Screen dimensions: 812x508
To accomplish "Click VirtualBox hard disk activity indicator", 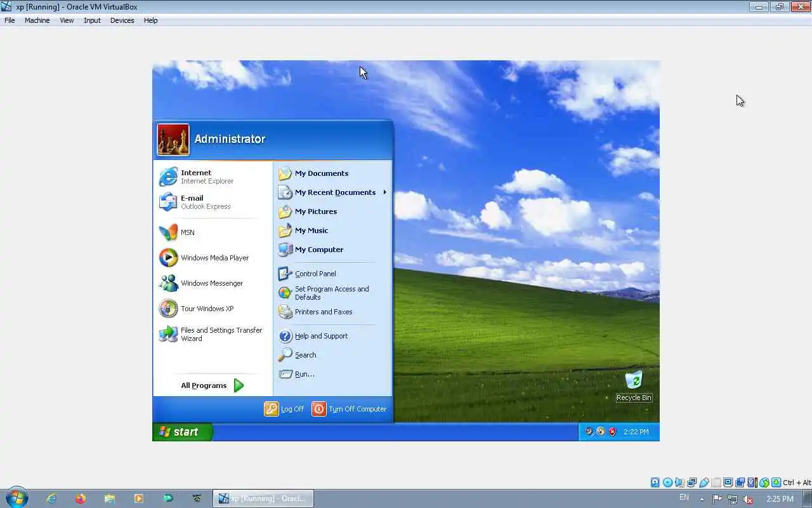I will click(x=655, y=483).
